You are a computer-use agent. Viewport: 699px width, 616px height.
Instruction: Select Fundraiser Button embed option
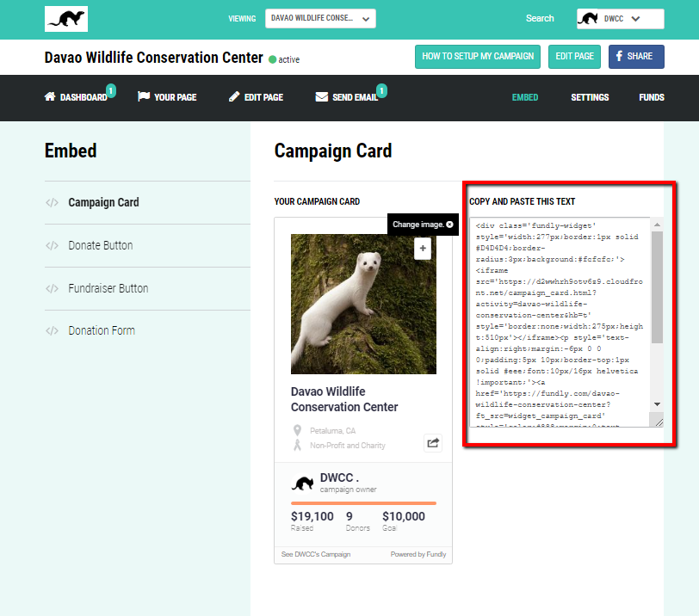[108, 288]
